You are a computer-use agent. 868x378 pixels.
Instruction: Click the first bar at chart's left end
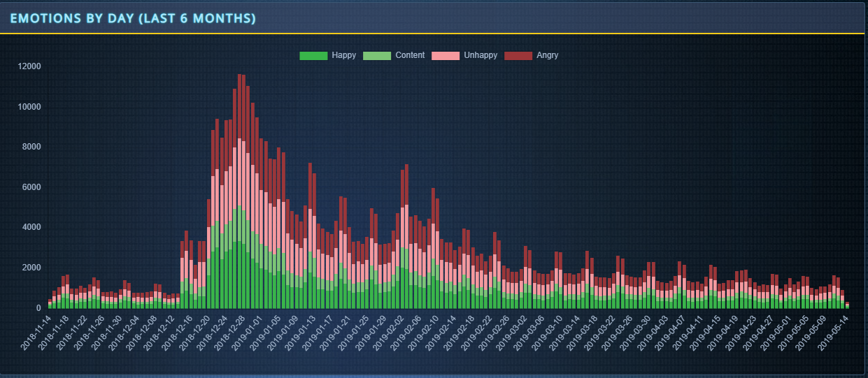[50, 304]
